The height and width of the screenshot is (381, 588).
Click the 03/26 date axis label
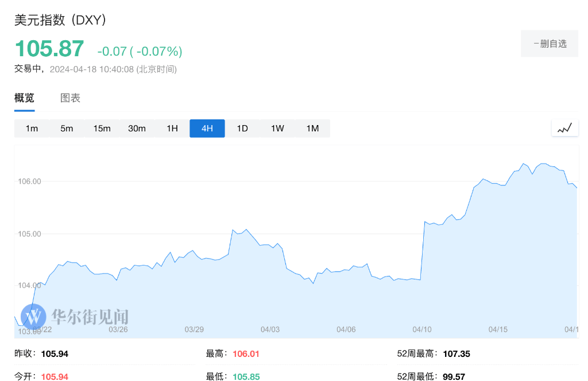(118, 329)
